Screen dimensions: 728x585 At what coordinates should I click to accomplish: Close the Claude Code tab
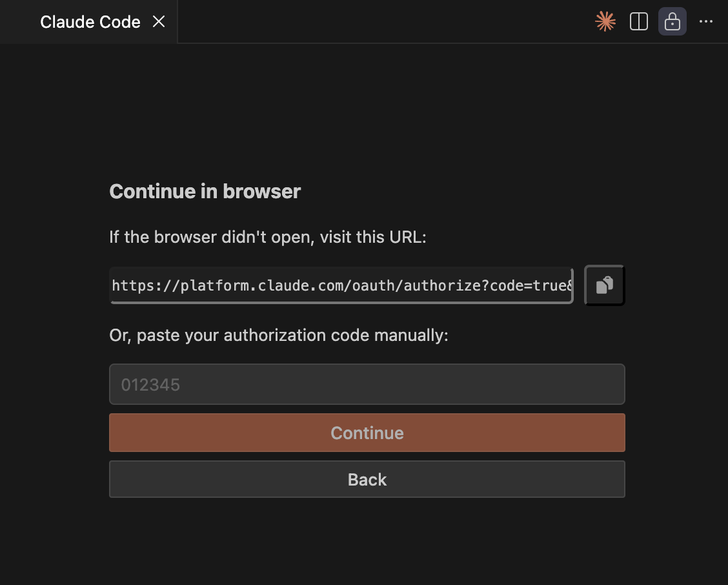point(159,22)
